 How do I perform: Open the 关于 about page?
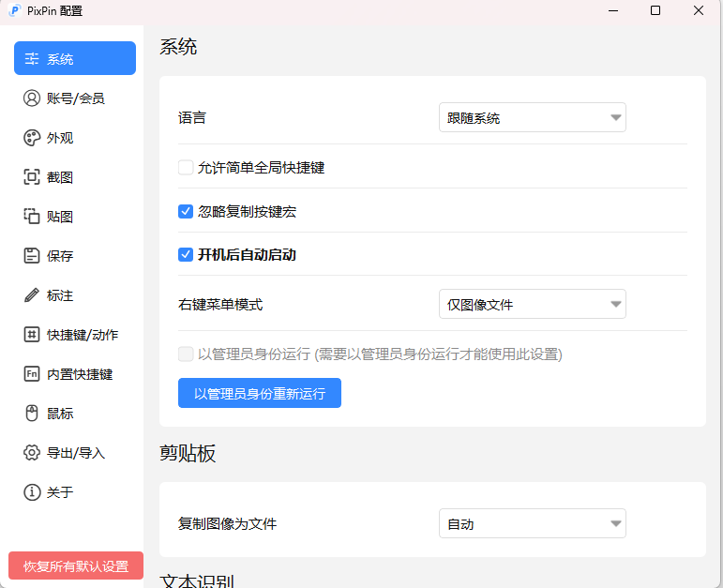pyautogui.click(x=59, y=492)
